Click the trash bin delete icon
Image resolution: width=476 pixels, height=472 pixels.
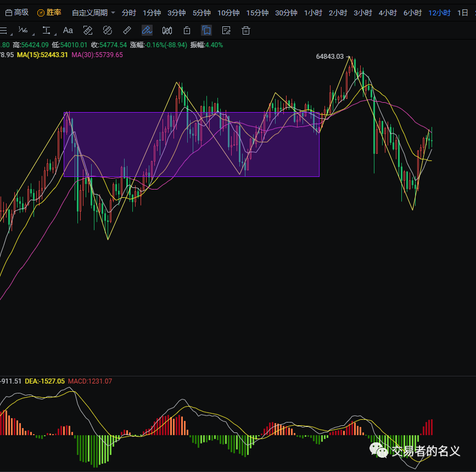tap(246, 30)
